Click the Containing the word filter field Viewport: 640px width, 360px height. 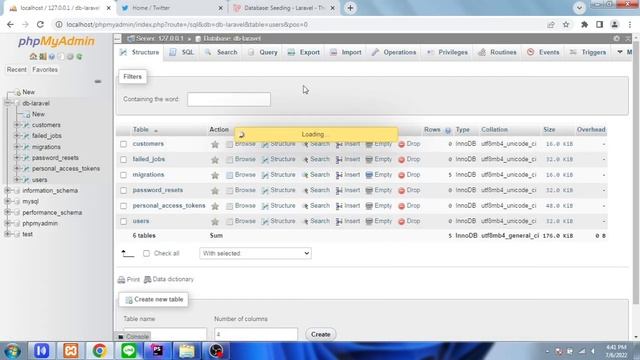[x=229, y=99]
